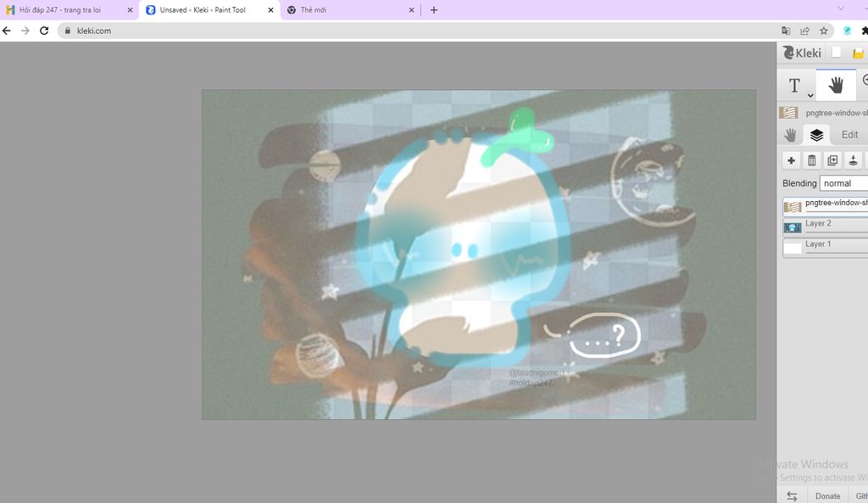This screenshot has width=868, height=503.
Task: Select Layer 2 in the layers list
Action: (x=825, y=226)
